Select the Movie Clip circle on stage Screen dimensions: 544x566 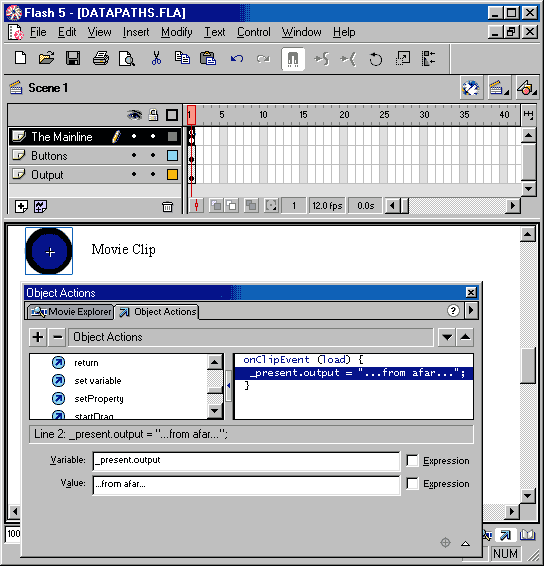click(49, 251)
